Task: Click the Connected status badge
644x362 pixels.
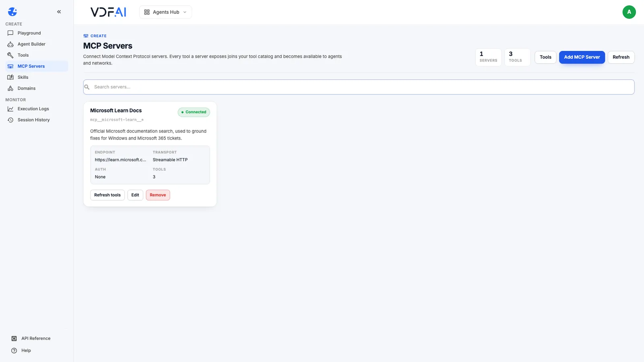Action: (194, 112)
